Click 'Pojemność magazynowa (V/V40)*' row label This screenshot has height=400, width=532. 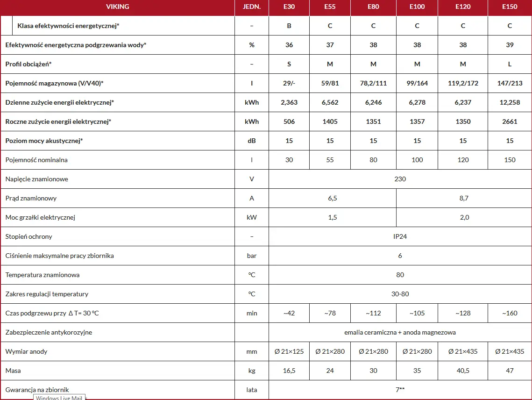click(54, 84)
